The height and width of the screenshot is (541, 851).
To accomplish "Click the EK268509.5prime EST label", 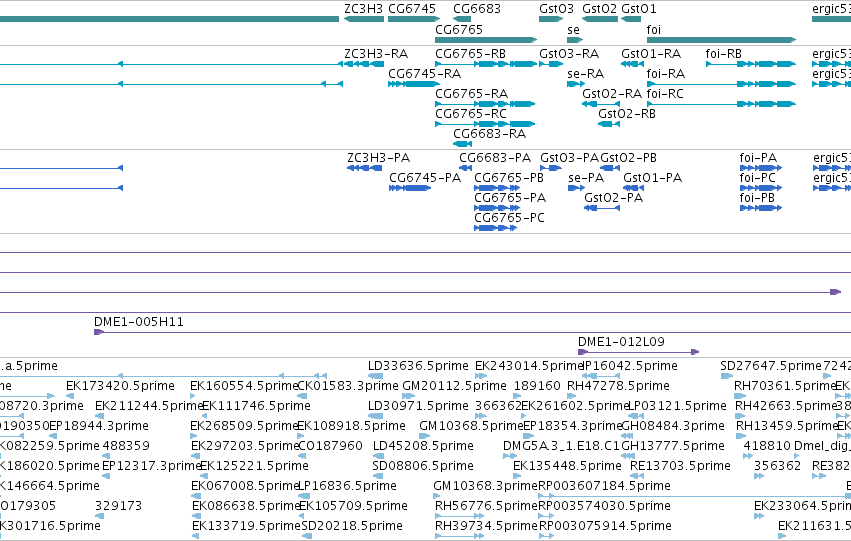I will 244,426.
